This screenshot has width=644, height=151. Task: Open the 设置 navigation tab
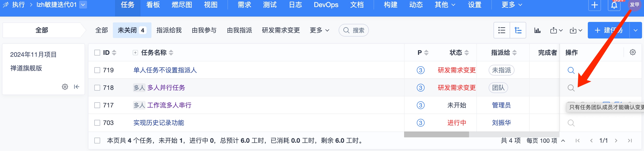474,5
